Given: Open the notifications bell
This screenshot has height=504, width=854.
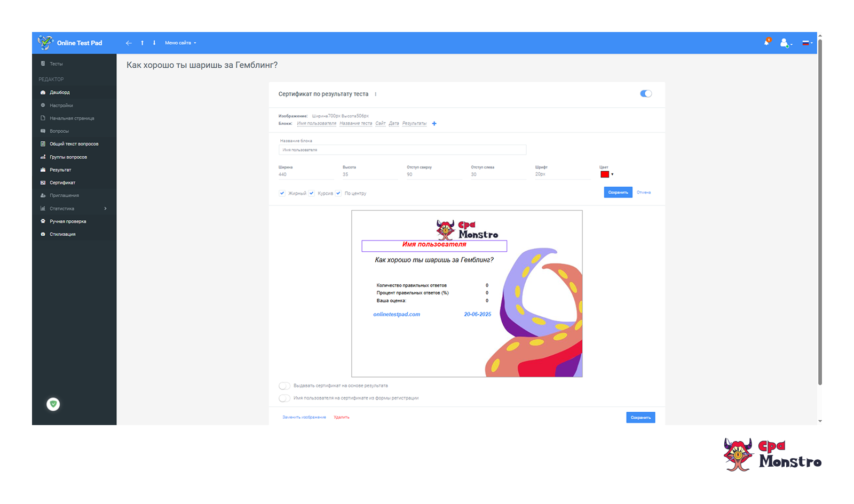Looking at the screenshot, I should point(767,42).
